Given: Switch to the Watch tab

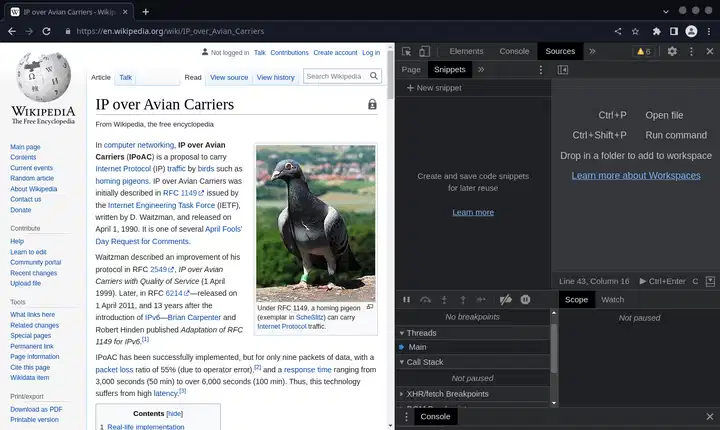Looking at the screenshot, I should click(x=613, y=300).
